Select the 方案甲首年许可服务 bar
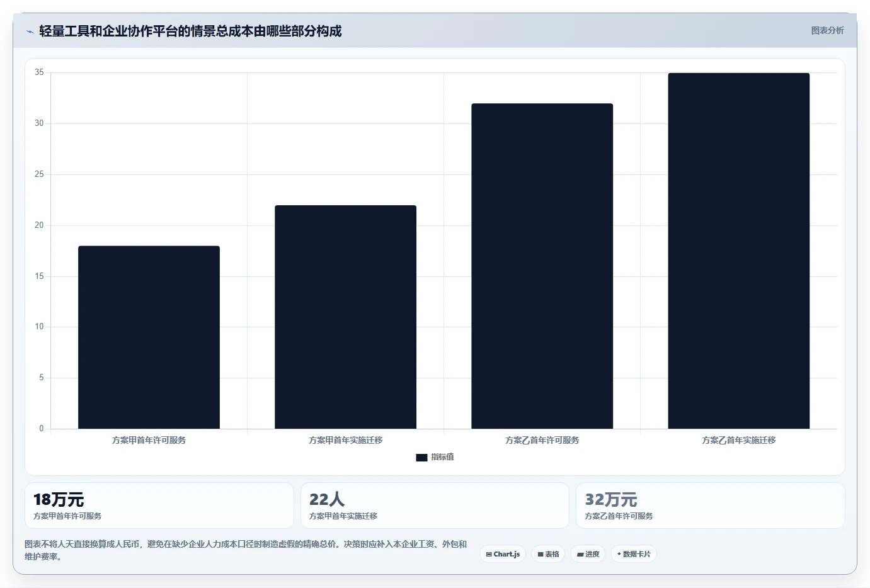 click(149, 337)
